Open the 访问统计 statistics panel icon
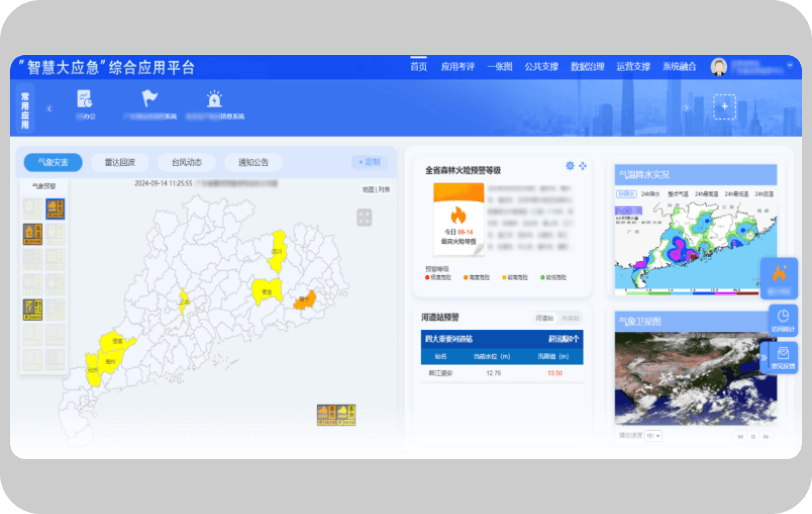Screen dimensions: 812x514 [x=783, y=320]
